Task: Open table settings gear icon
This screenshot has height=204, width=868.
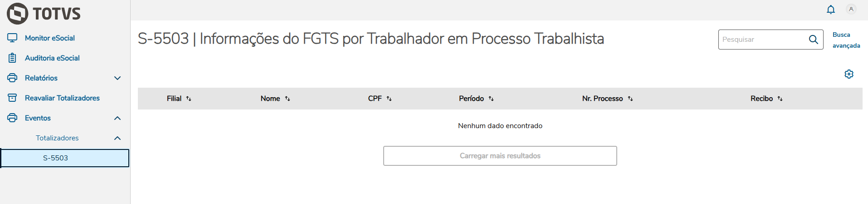Action: (849, 74)
